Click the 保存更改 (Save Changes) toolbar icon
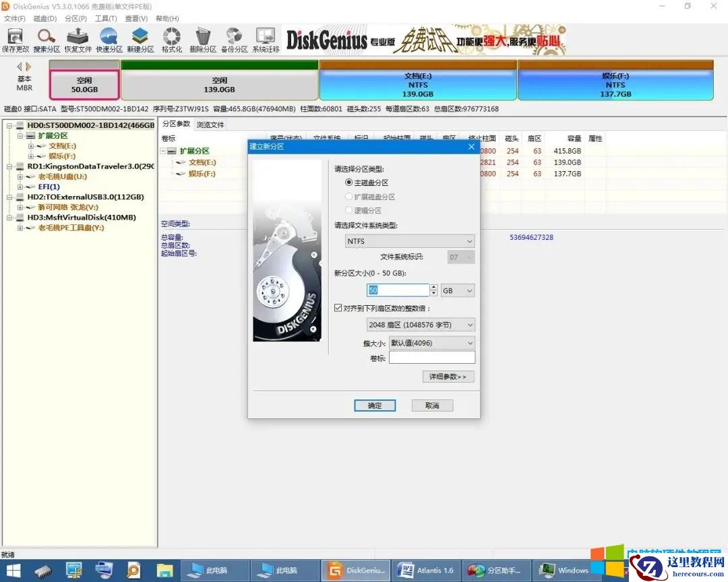This screenshot has height=582, width=728. pos(15,40)
